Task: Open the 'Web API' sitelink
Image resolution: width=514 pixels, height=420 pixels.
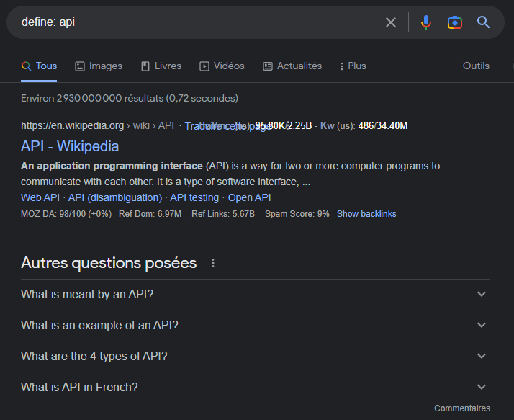Action: 40,197
